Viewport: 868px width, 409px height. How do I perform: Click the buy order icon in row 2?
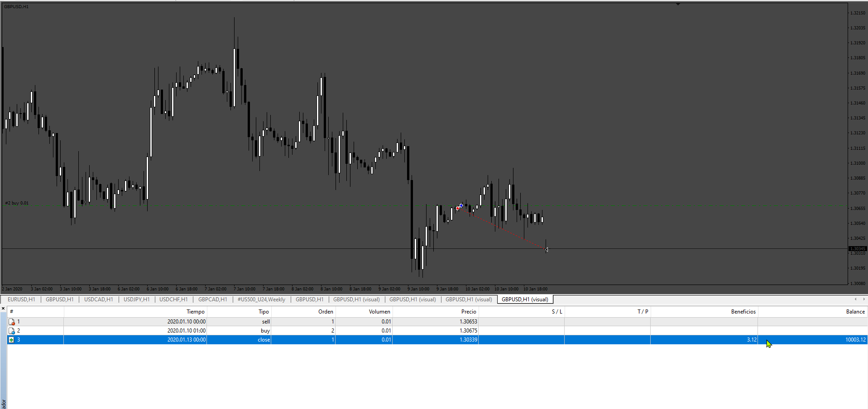tap(12, 331)
